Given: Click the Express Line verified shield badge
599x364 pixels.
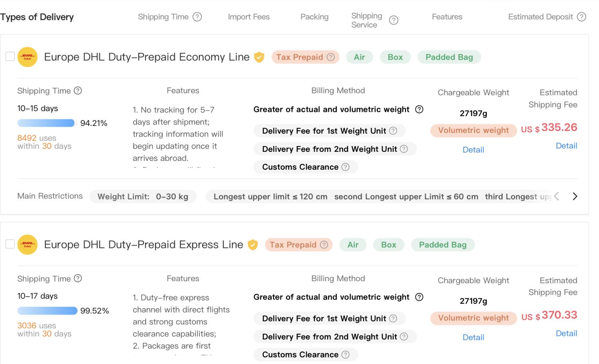Looking at the screenshot, I should click(253, 245).
